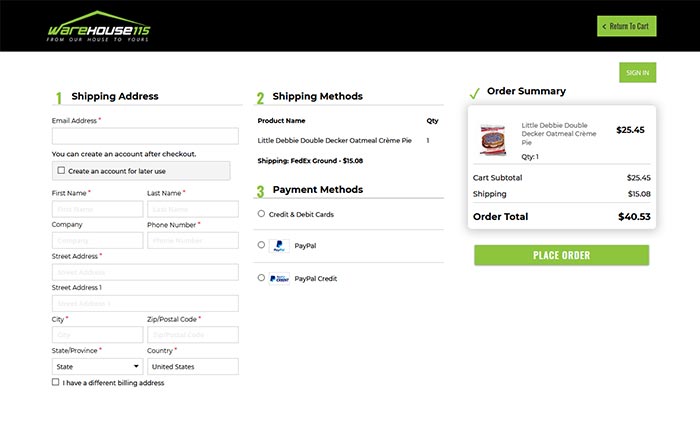Click the Shipping Methods heading
The height and width of the screenshot is (435, 700).
coord(317,96)
